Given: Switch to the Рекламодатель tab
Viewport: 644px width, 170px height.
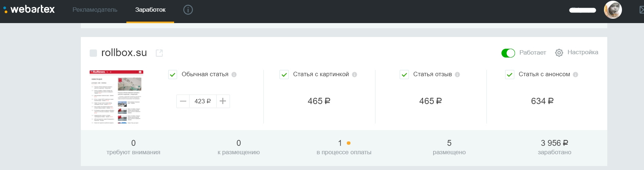Looking at the screenshot, I should [95, 10].
